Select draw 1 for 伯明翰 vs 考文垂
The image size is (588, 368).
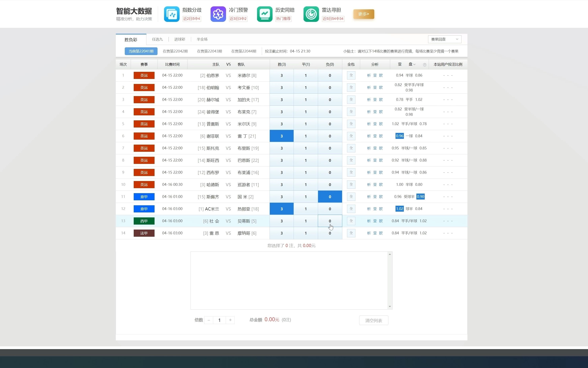pyautogui.click(x=306, y=88)
